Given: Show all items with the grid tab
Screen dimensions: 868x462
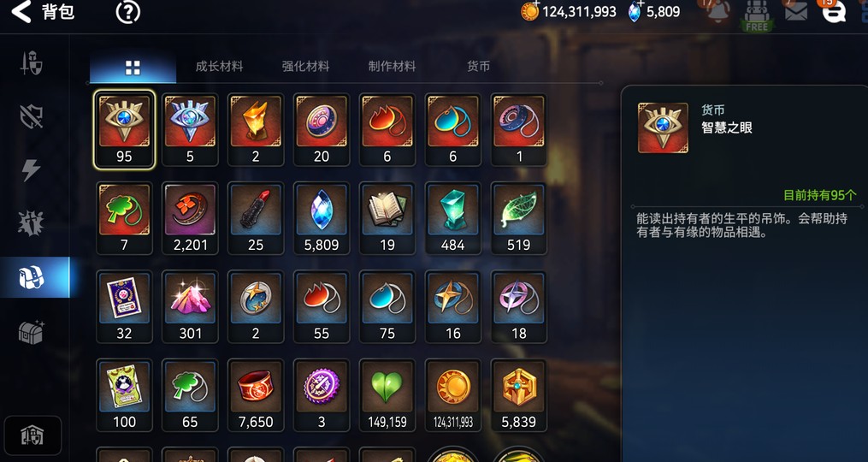Looking at the screenshot, I should [x=133, y=68].
